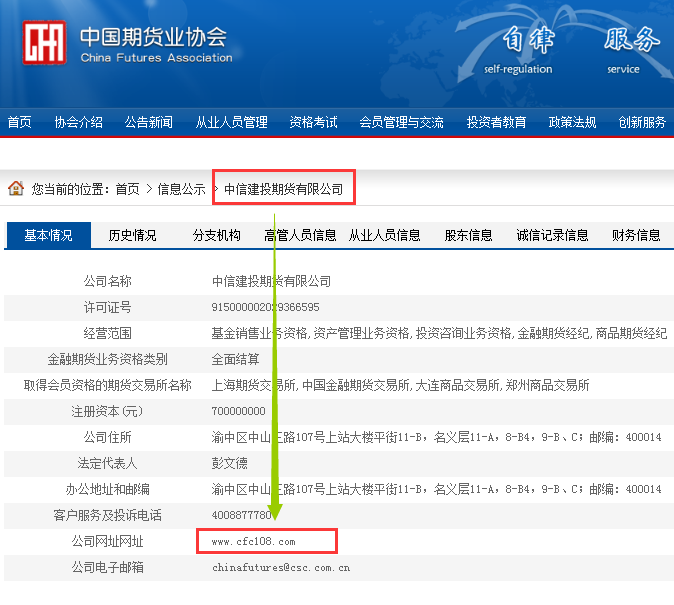The height and width of the screenshot is (605, 674).
Task: Open the 政策法规 navigation menu
Action: pos(572,122)
